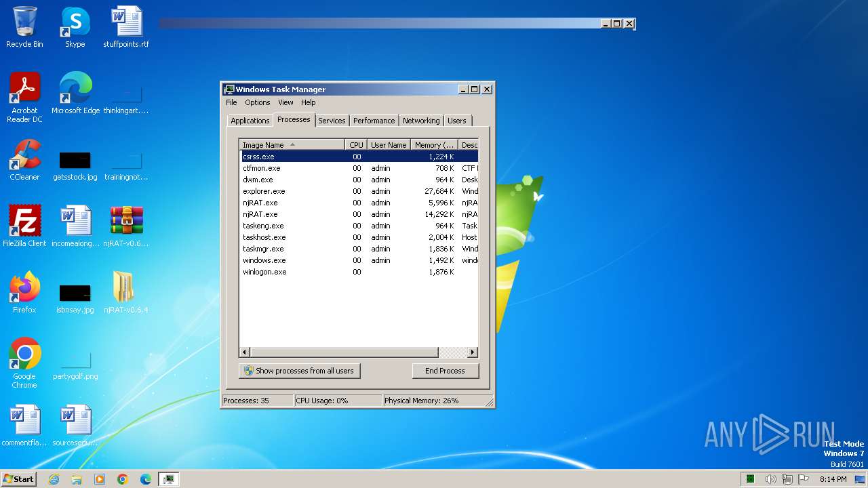Select the dwm.exe process
The width and height of the screenshot is (868, 488).
click(x=359, y=180)
